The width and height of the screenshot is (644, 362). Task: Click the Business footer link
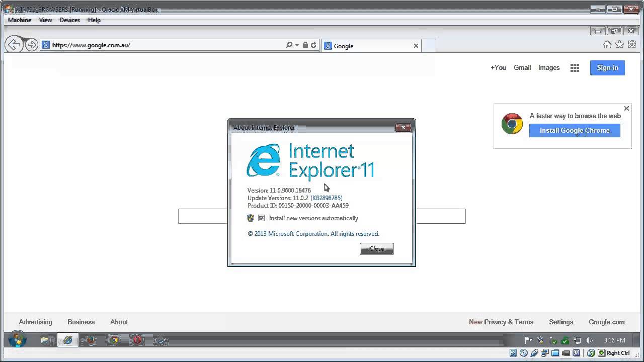coord(81,322)
